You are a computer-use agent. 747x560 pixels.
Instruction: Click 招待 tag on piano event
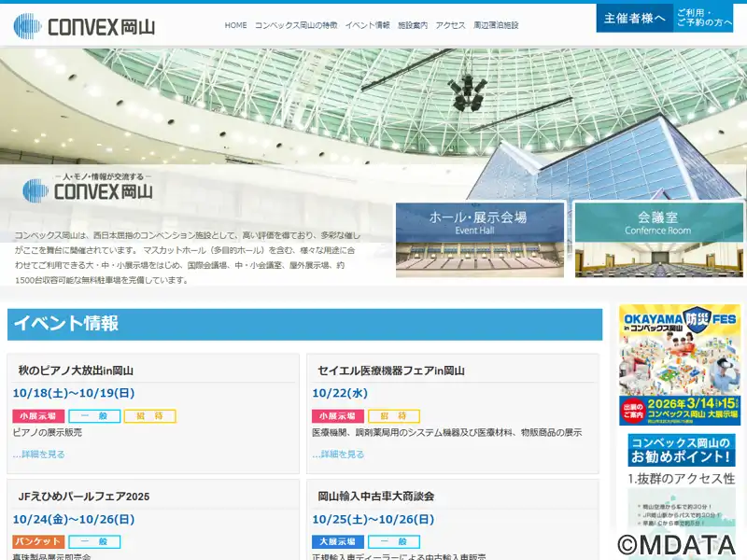[150, 416]
